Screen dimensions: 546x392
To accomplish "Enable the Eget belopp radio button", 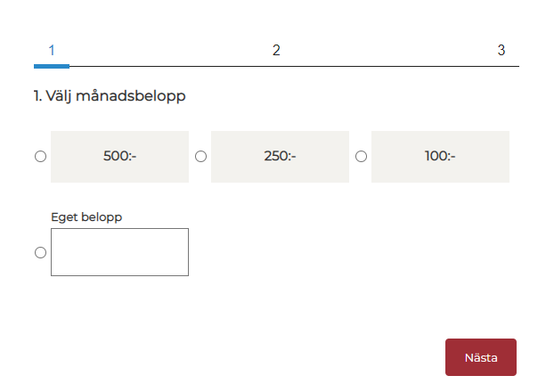I will coord(40,252).
